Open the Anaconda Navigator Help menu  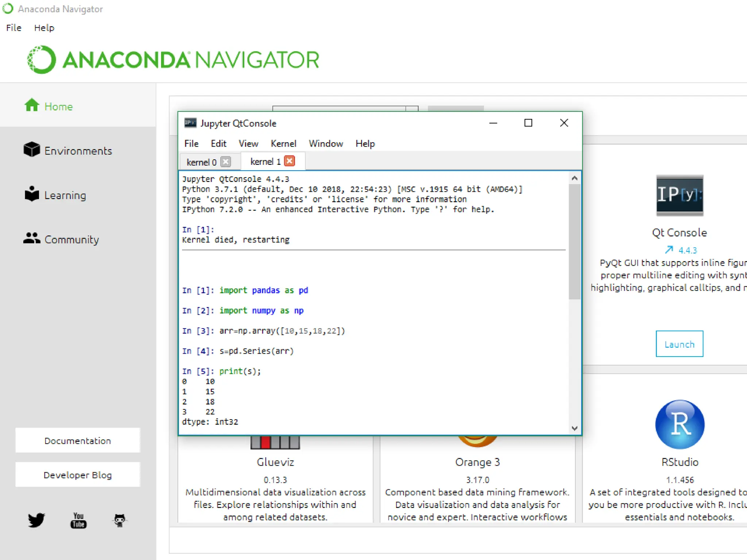44,28
